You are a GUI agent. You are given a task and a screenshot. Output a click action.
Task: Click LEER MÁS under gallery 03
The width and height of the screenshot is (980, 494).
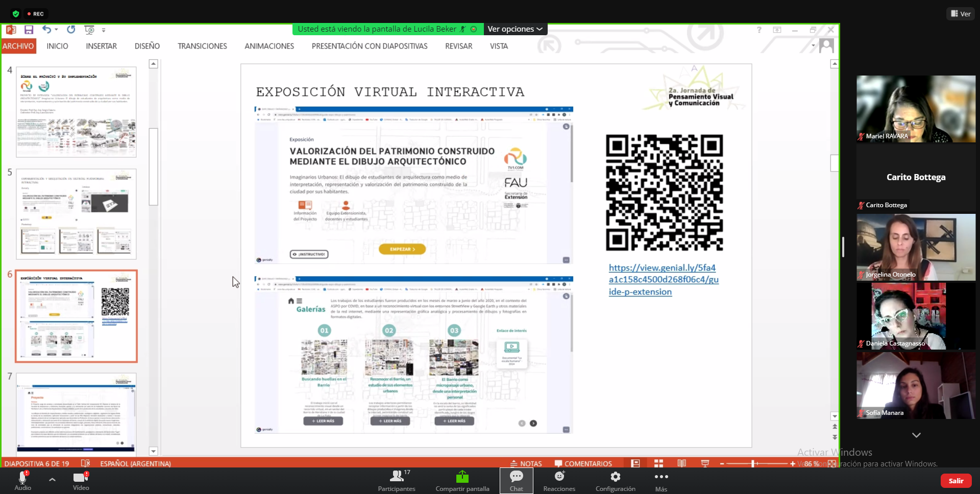(x=454, y=421)
